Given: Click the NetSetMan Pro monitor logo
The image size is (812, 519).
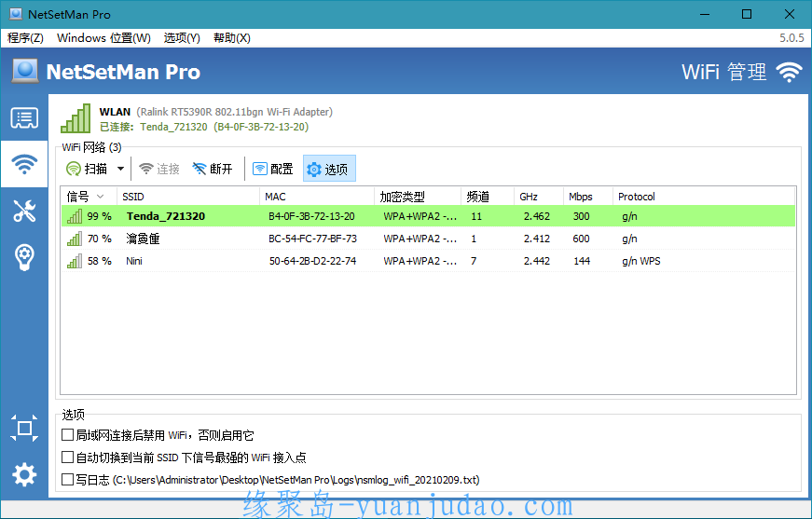Looking at the screenshot, I should tap(25, 71).
